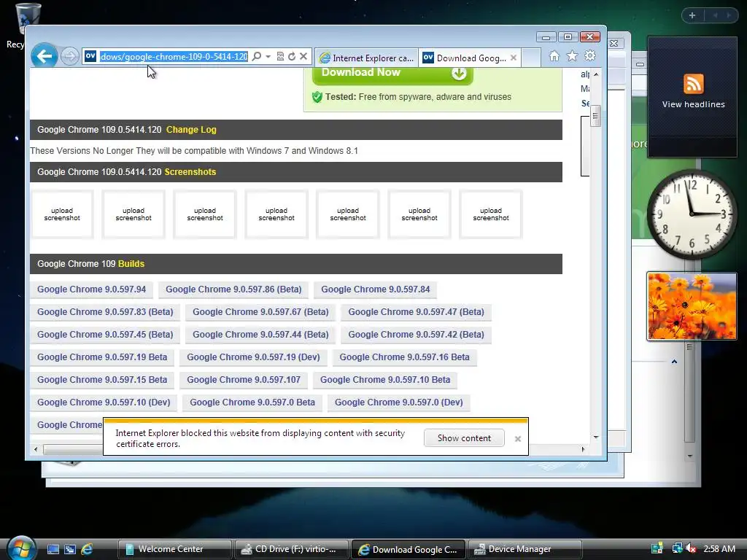Open Google Chrome 9.0.597.94 build
Image resolution: width=747 pixels, height=560 pixels.
(x=91, y=289)
